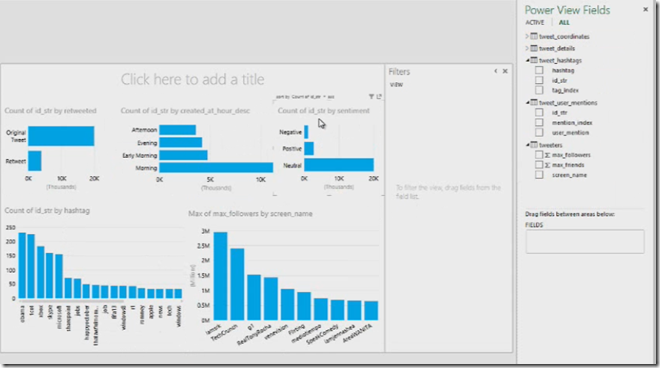Click the 'Click here to add a title' text

(x=193, y=79)
